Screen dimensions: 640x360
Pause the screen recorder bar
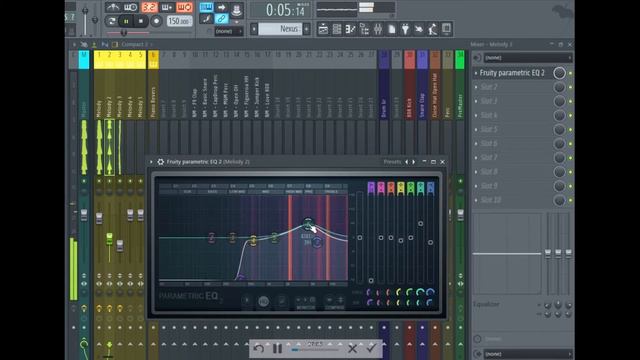click(278, 348)
